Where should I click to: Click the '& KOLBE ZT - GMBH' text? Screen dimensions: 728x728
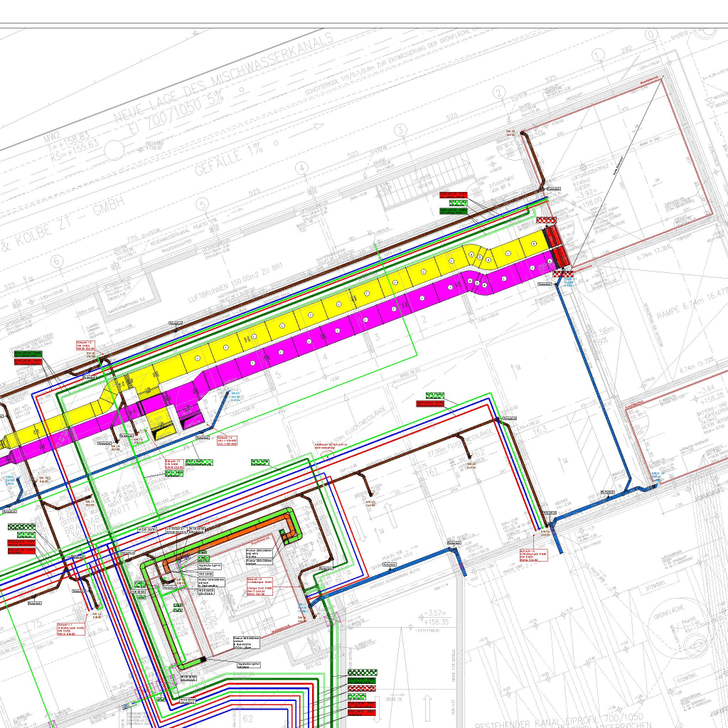point(63,224)
